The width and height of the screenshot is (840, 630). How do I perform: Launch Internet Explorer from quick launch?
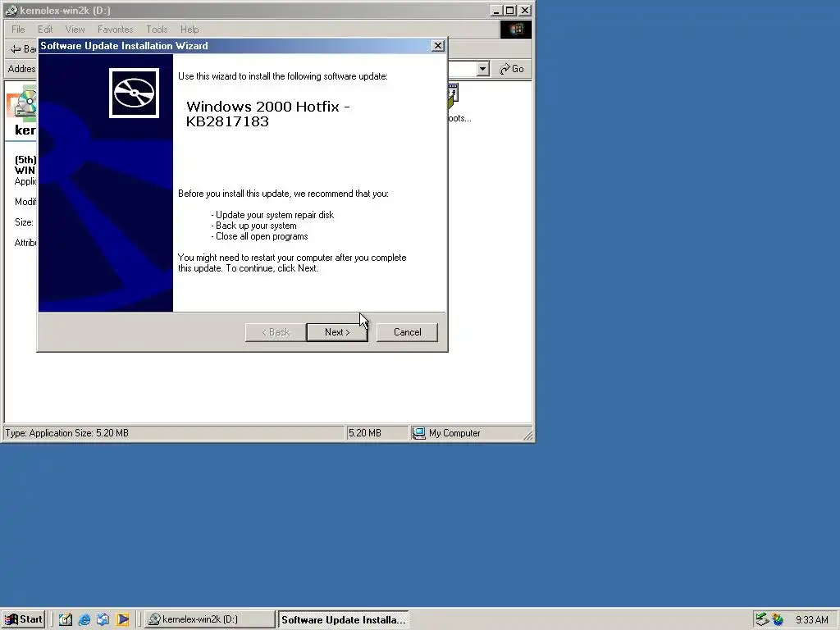click(84, 620)
